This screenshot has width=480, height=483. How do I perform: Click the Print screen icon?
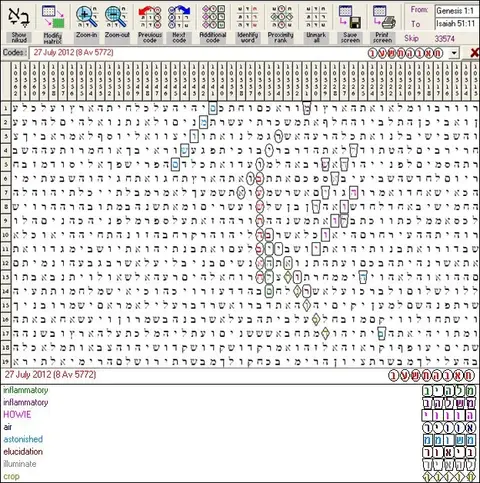[383, 17]
